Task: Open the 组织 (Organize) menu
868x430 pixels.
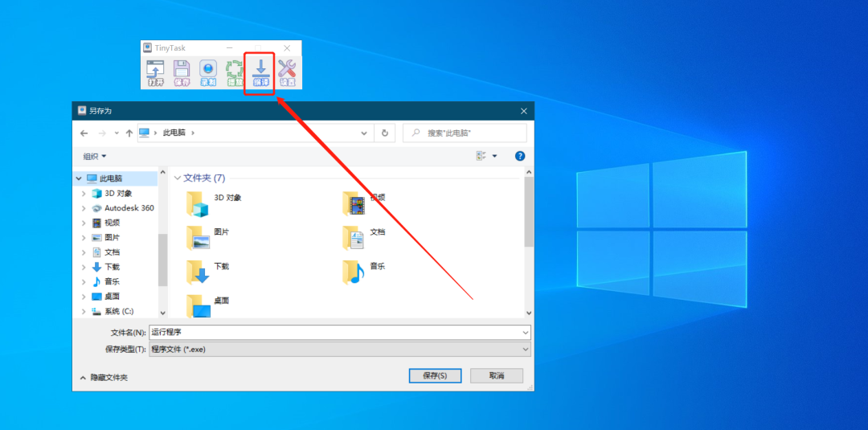Action: [95, 157]
